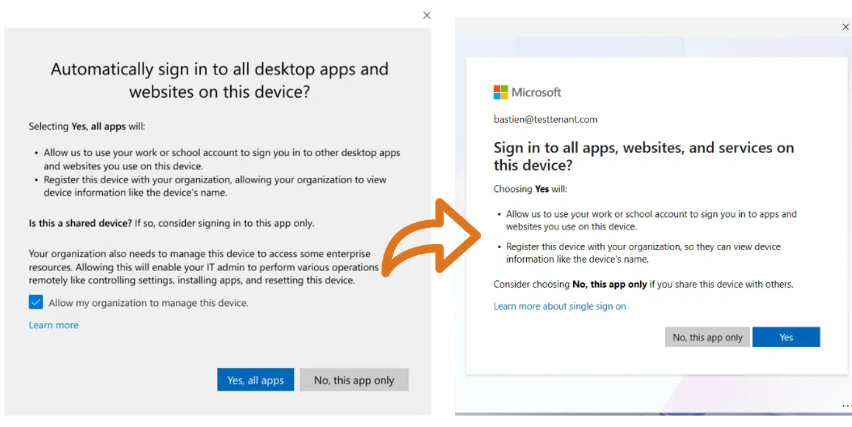Image resolution: width=852 pixels, height=427 pixels.
Task: Click the bold 'Is this a shared device?' text
Action: click(91, 222)
